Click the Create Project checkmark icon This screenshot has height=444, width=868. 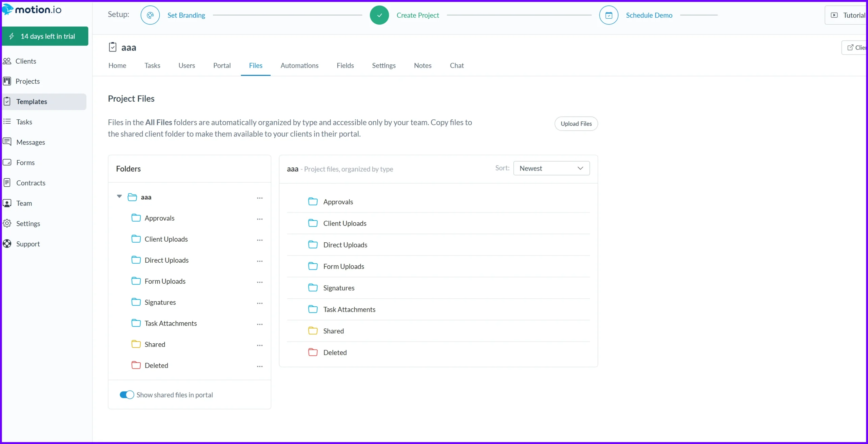pyautogui.click(x=379, y=15)
